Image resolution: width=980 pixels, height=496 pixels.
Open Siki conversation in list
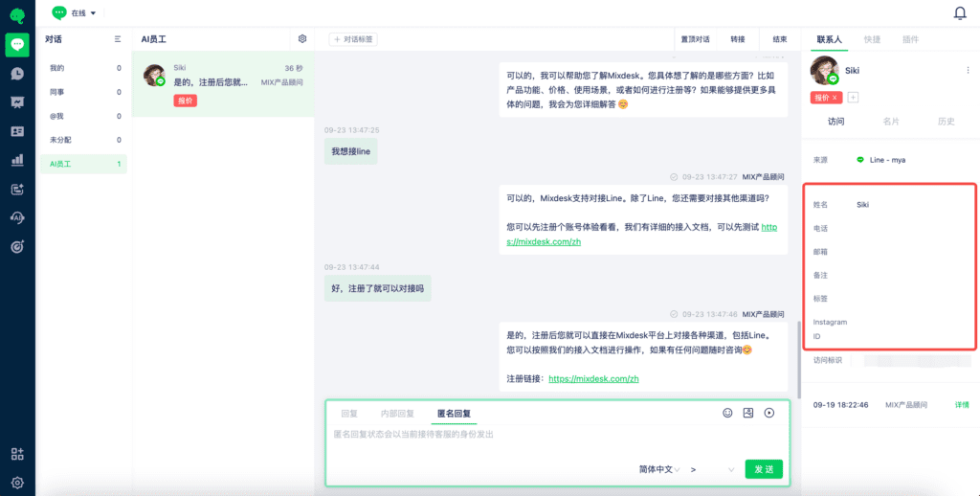(223, 84)
